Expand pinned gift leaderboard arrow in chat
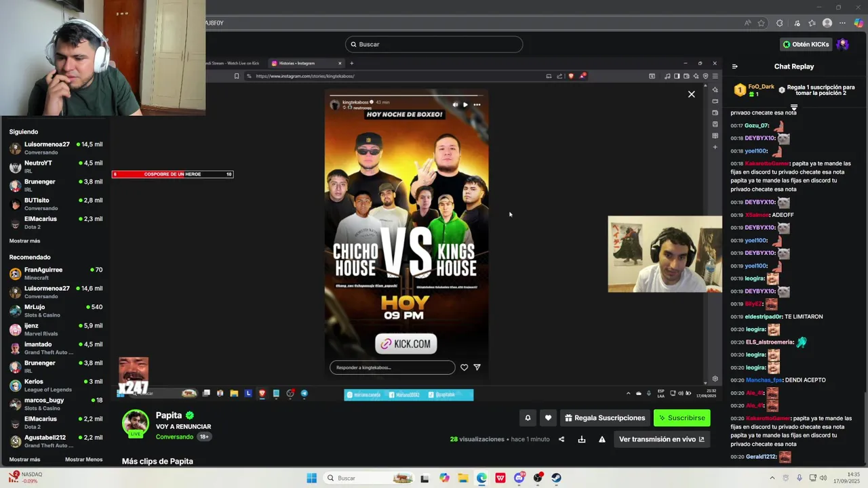Image resolution: width=868 pixels, height=488 pixels. [793, 107]
